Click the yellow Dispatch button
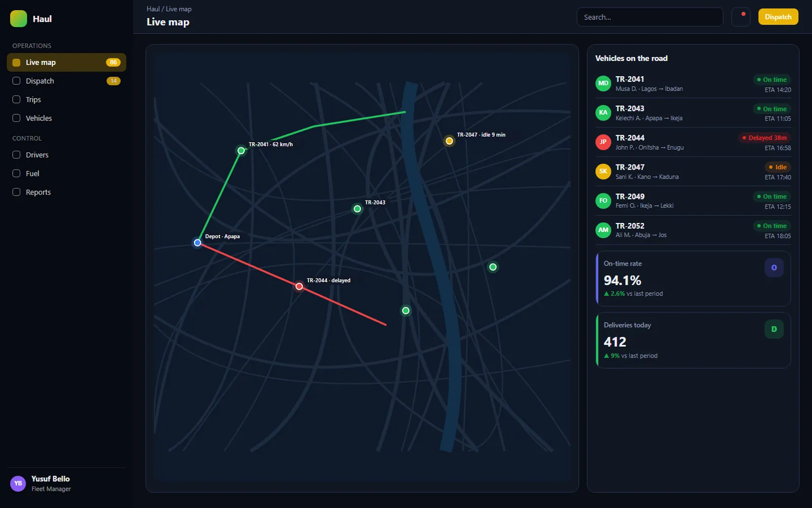812x508 pixels. coord(778,17)
